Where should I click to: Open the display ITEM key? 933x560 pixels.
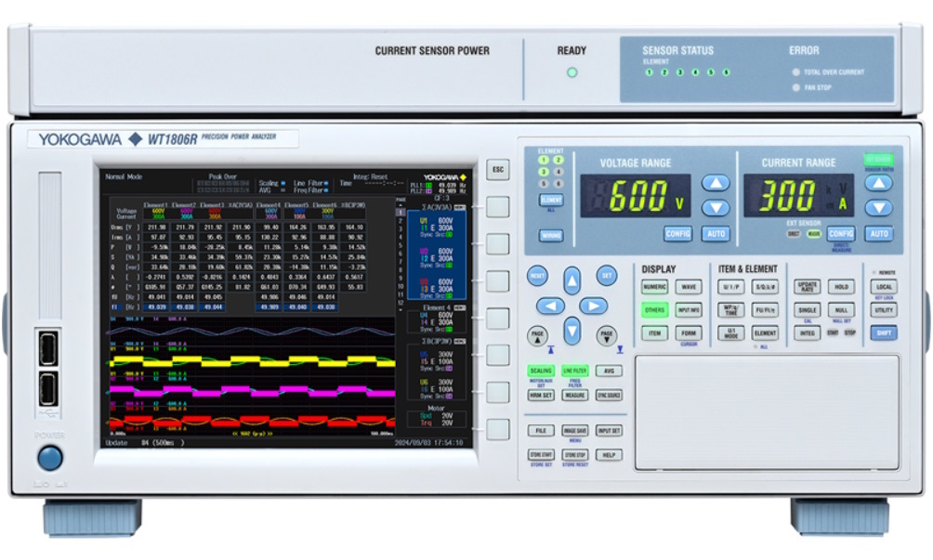[654, 332]
